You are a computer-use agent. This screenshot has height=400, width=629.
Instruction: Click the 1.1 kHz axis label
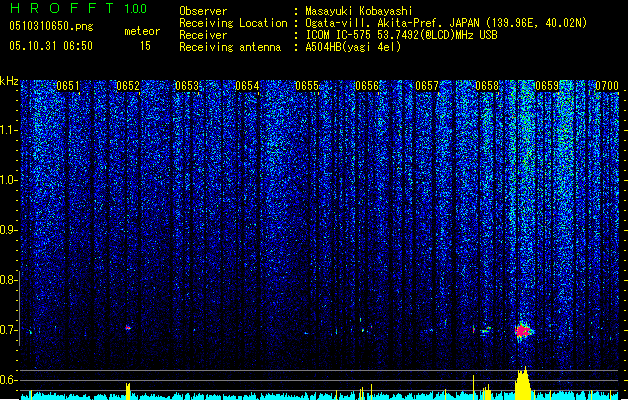click(x=8, y=130)
